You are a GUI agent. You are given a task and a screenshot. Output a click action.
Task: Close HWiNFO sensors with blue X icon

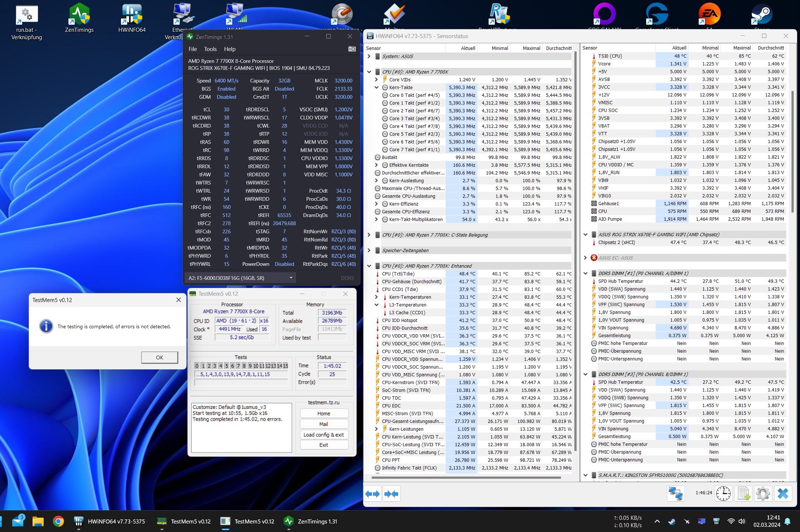783,494
